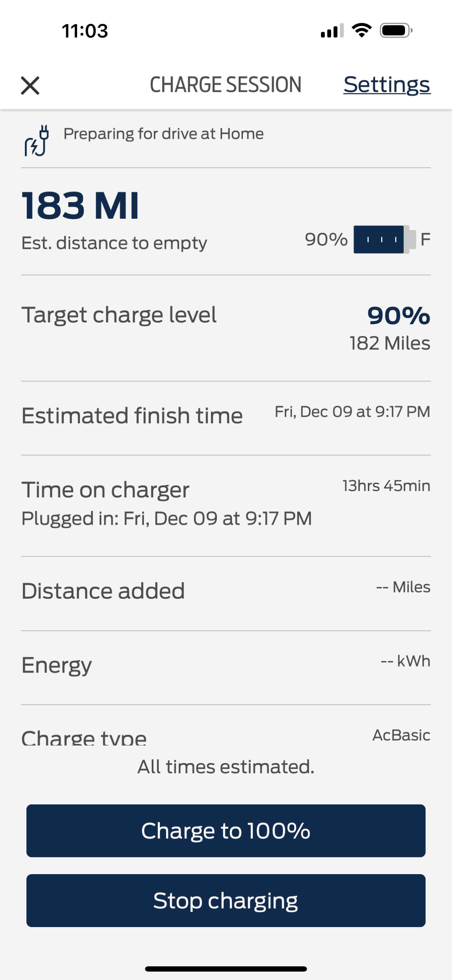The width and height of the screenshot is (452, 980).
Task: Tap the 90% target charge value
Action: click(398, 316)
